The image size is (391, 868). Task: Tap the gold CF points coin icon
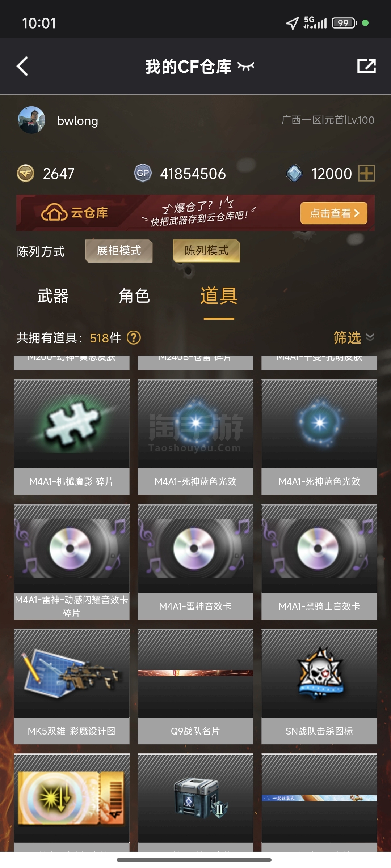point(25,173)
